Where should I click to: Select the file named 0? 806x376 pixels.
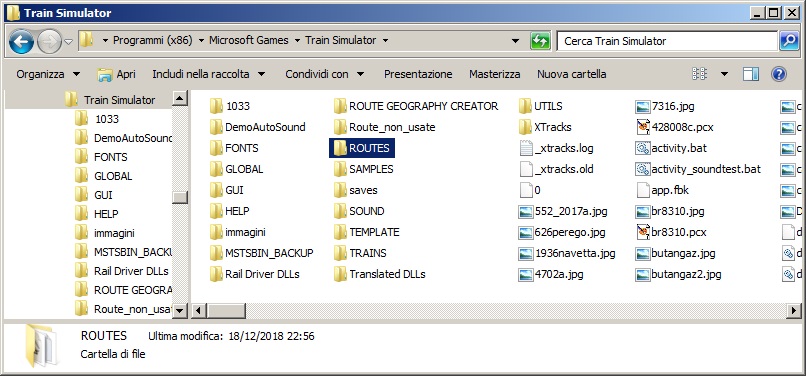click(530, 190)
